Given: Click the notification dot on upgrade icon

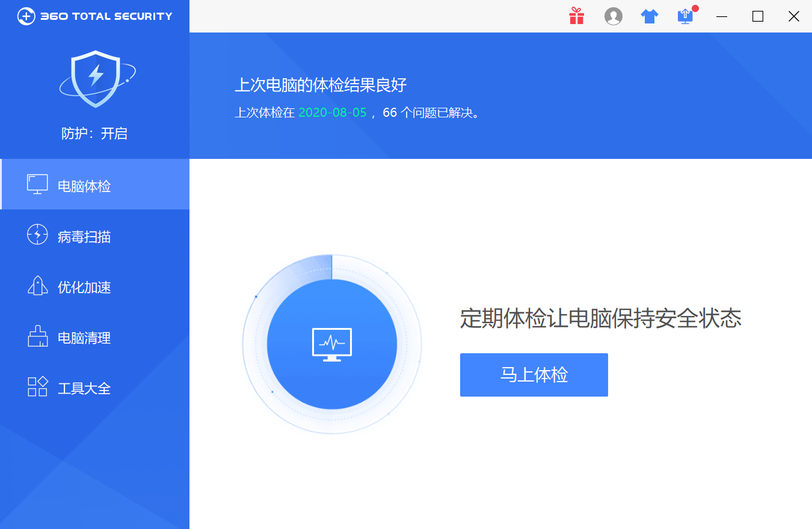Looking at the screenshot, I should 695,8.
